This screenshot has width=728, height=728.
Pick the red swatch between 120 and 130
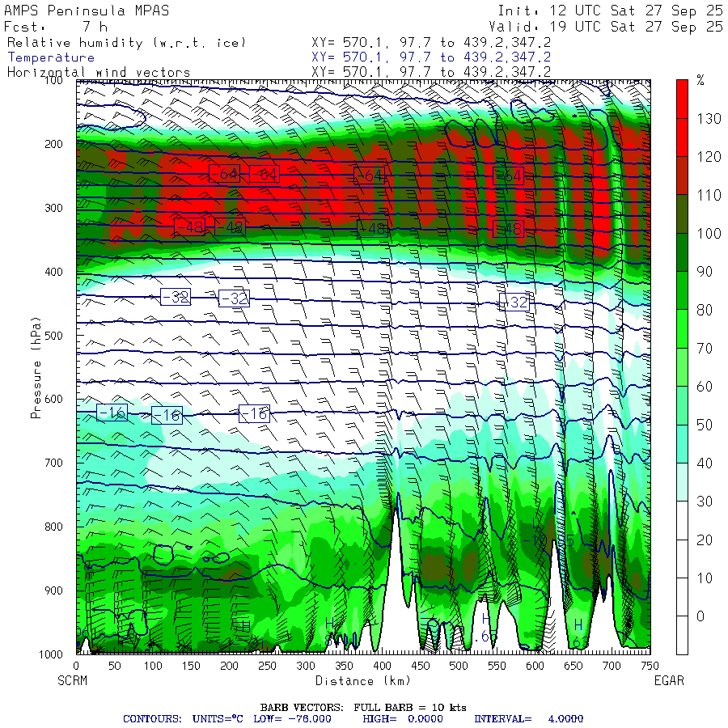pos(682,138)
